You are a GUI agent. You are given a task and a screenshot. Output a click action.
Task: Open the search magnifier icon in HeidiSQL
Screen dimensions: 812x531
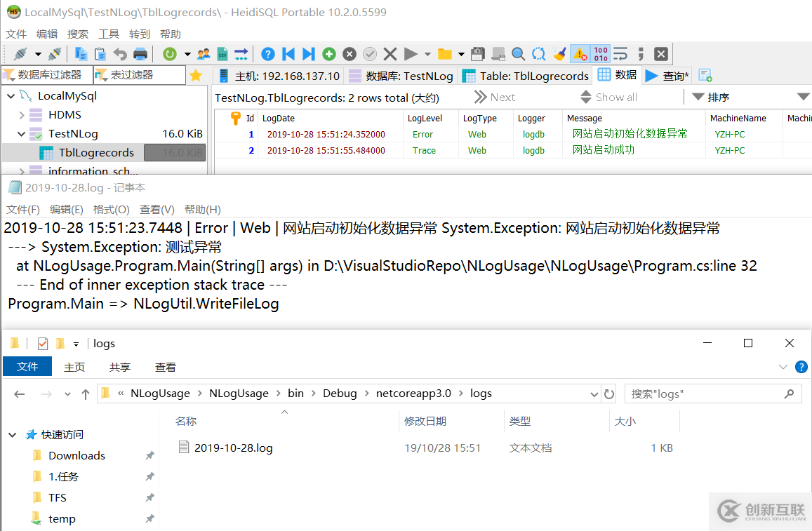tap(518, 54)
